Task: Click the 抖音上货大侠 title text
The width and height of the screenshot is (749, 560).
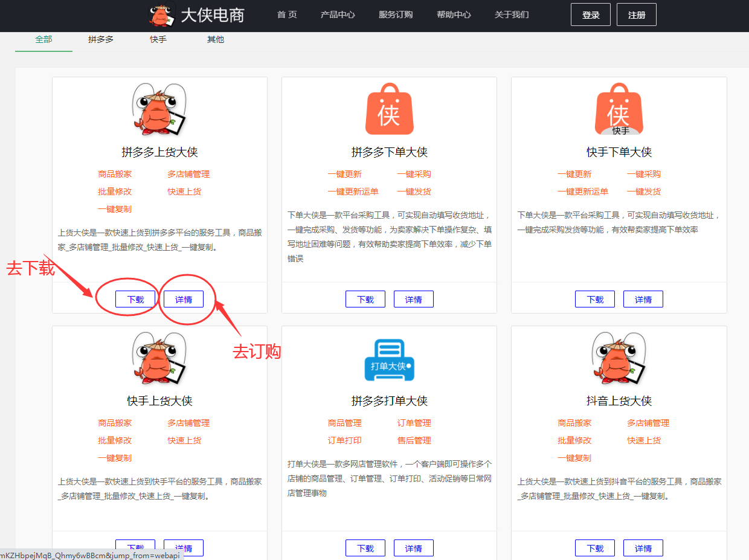Action: point(619,401)
